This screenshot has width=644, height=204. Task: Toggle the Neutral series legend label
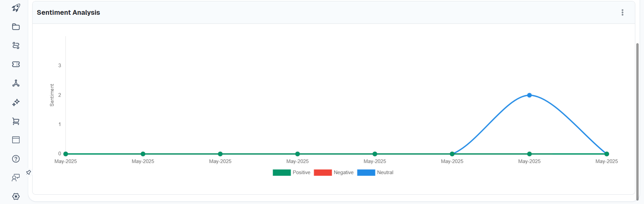[385, 172]
